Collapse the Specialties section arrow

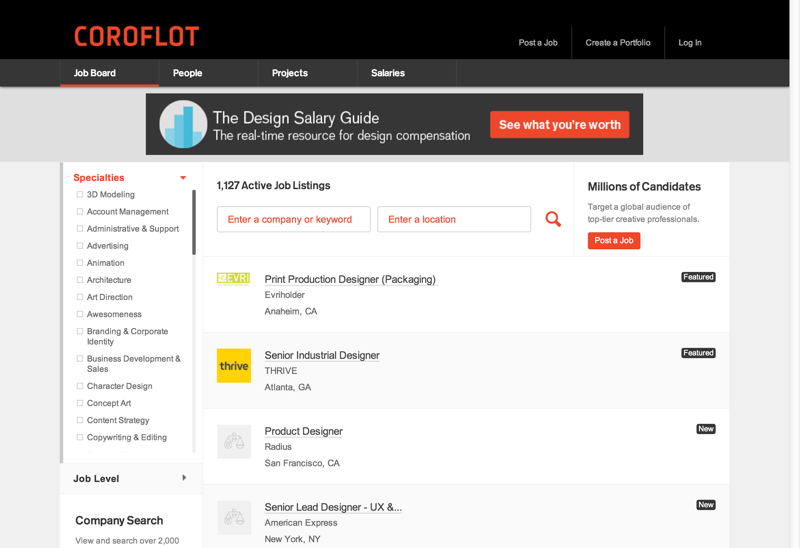183,178
